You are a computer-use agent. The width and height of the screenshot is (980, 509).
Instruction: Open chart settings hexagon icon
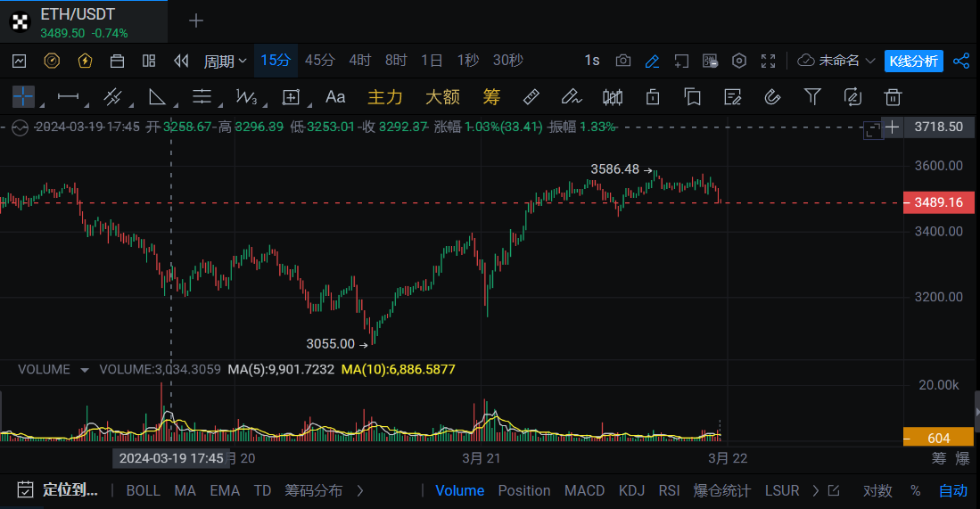(739, 61)
